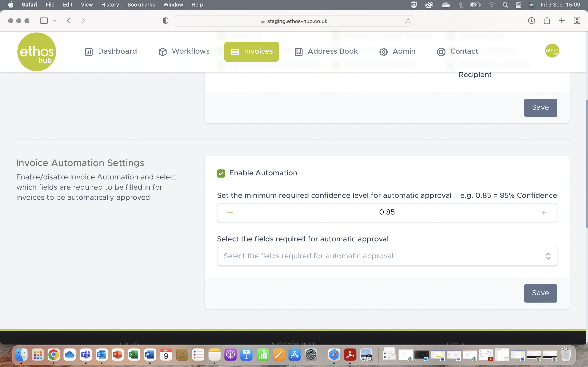The width and height of the screenshot is (588, 367).
Task: Click the upper Save button
Action: click(540, 108)
